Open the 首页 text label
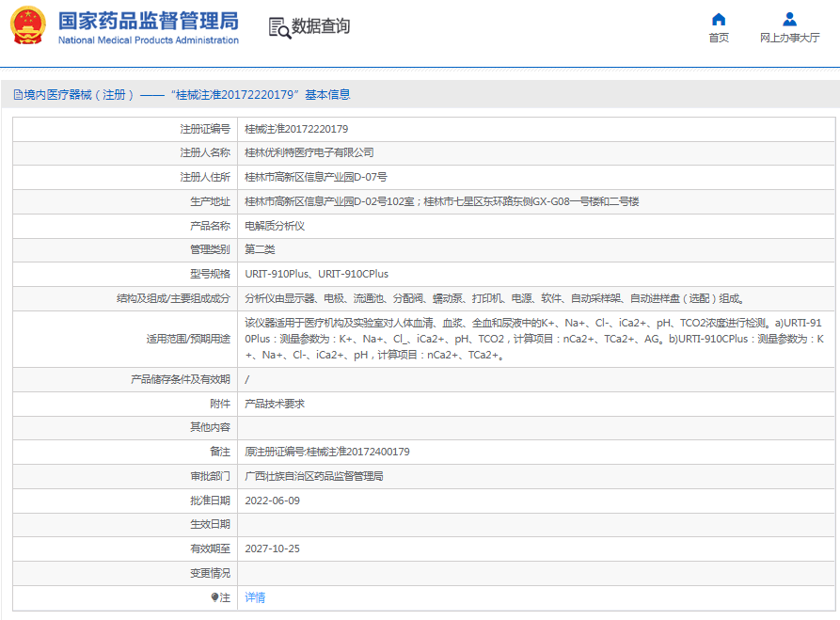840x620 pixels. [719, 38]
